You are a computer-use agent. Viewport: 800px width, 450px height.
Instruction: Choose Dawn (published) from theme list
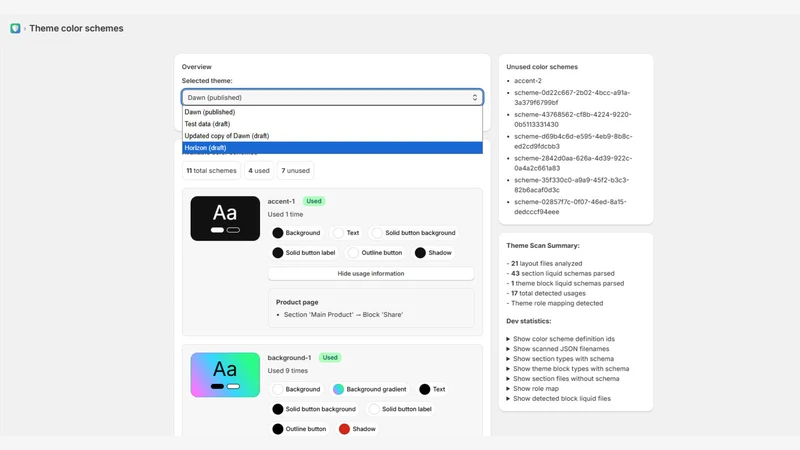[x=332, y=112]
